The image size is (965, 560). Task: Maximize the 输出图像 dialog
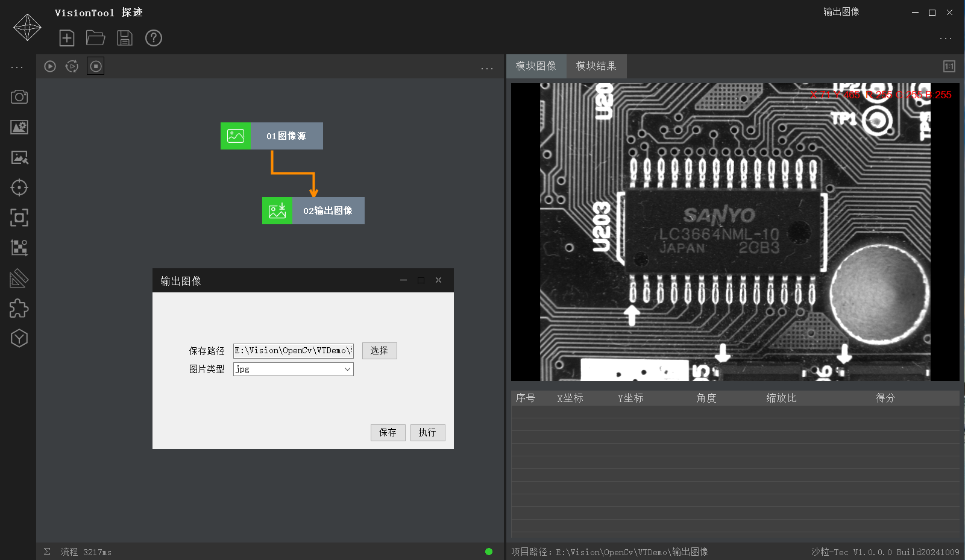[421, 280]
